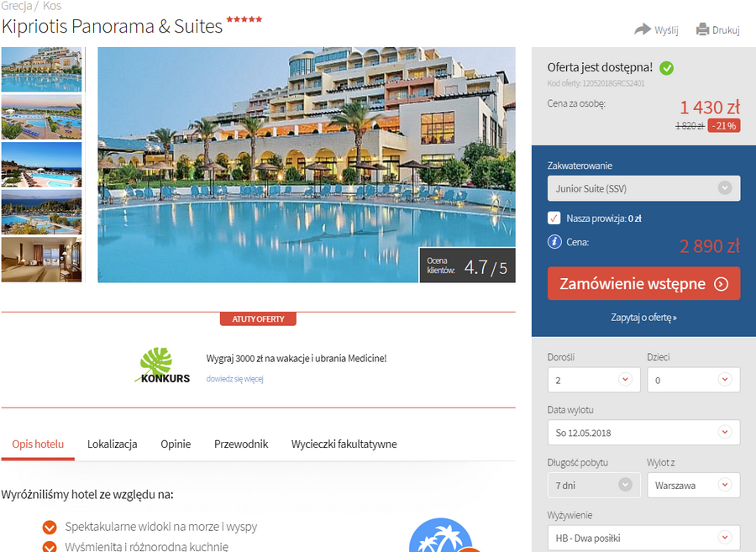The height and width of the screenshot is (552, 756).
Task: Click the ATUTY OFERTY red label
Action: point(258,318)
